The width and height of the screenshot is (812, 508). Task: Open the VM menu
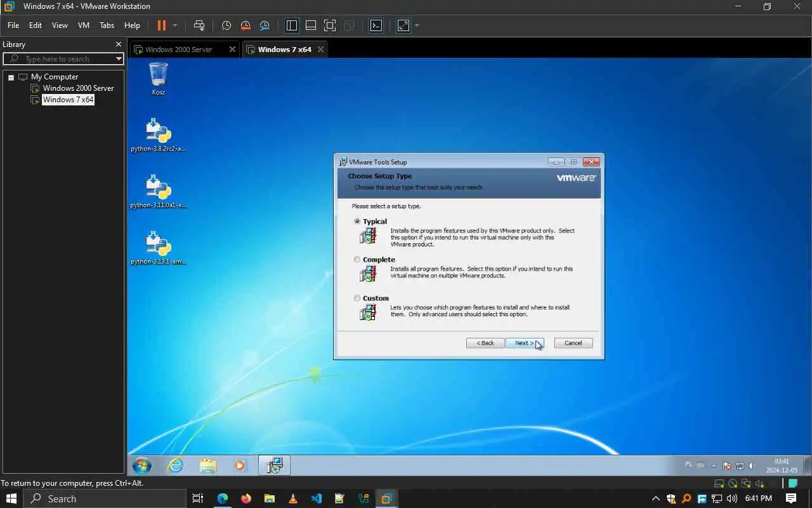point(84,25)
